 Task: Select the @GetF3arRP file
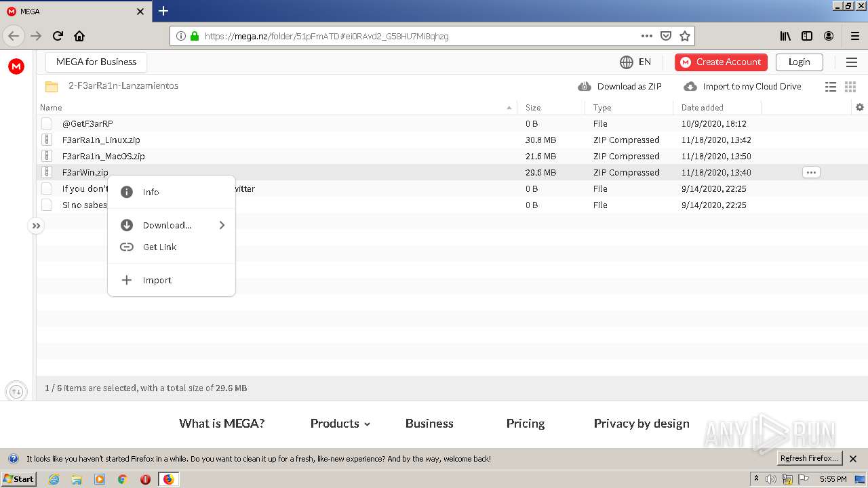pos(452,123)
